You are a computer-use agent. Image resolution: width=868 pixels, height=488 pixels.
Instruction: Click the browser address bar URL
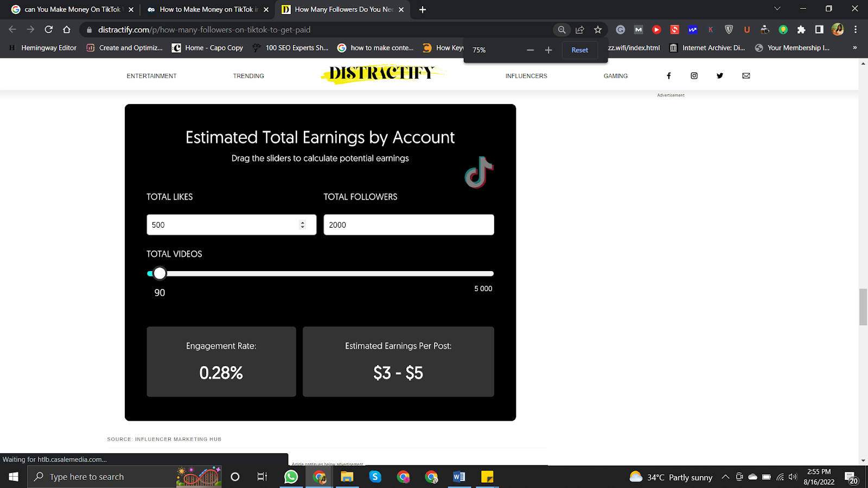(x=205, y=30)
